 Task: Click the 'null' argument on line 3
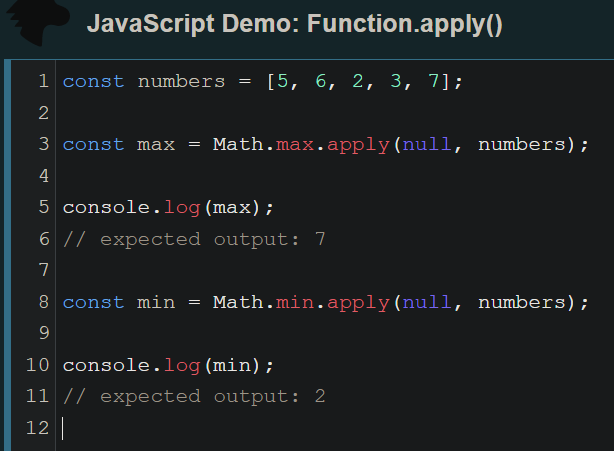427,144
